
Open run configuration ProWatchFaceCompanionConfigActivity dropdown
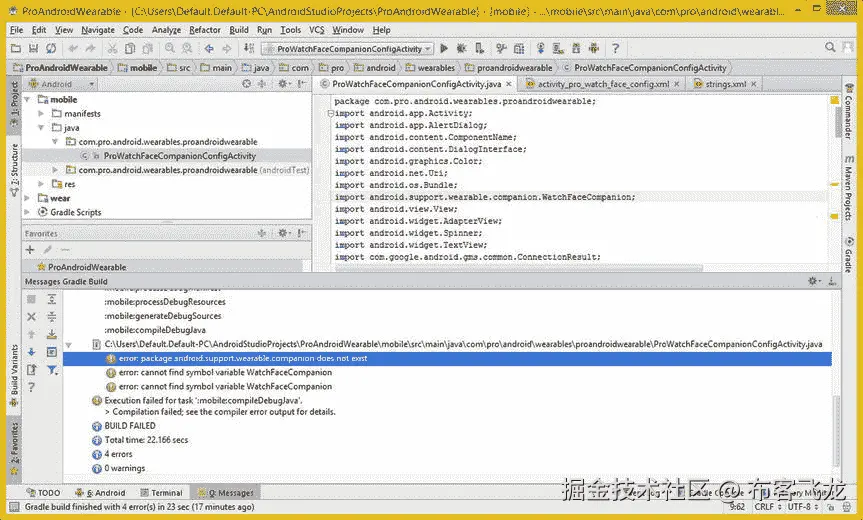(x=347, y=48)
